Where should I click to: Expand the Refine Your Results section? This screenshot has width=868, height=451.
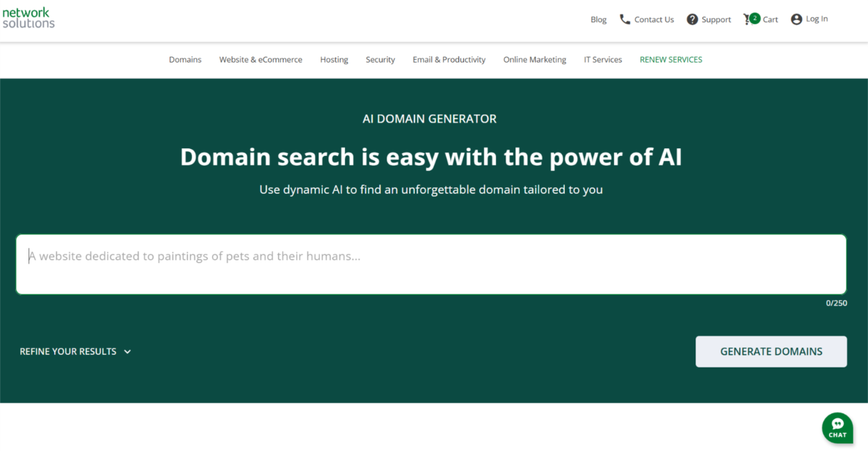pos(75,351)
